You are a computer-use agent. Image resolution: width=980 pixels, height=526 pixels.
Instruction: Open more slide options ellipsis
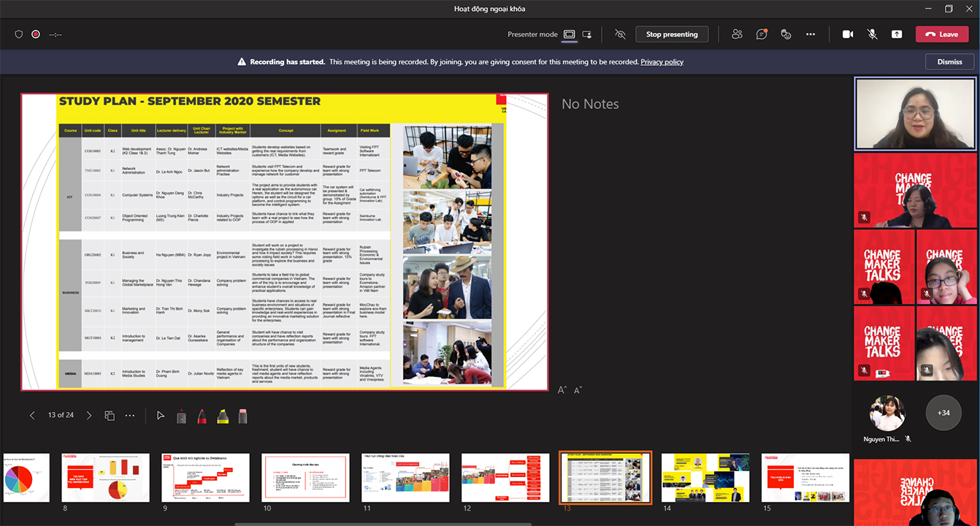[x=130, y=416]
